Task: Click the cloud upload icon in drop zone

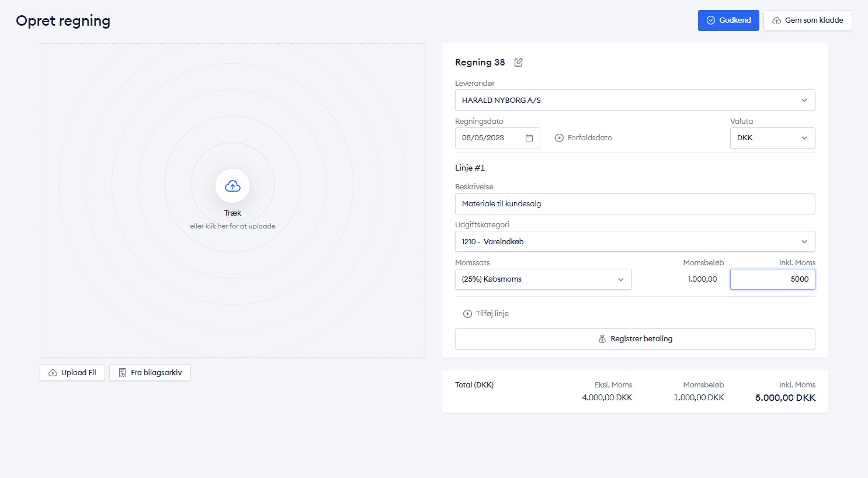Action: tap(232, 186)
